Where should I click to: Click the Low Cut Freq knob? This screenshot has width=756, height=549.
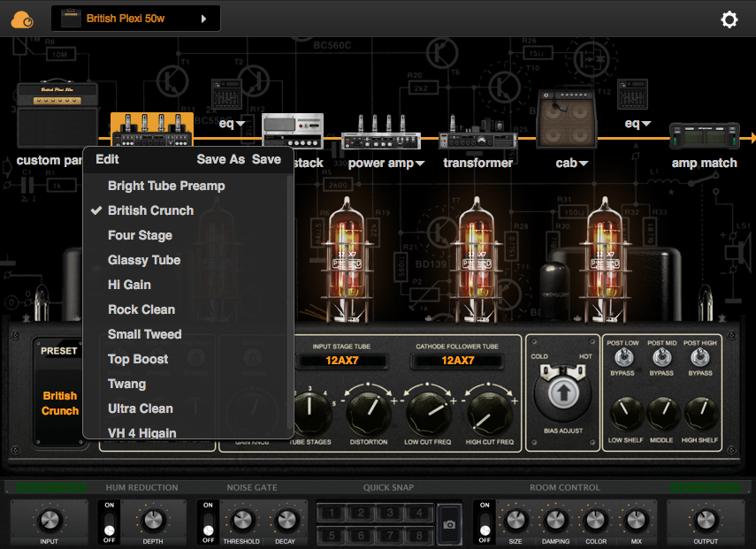[x=428, y=413]
